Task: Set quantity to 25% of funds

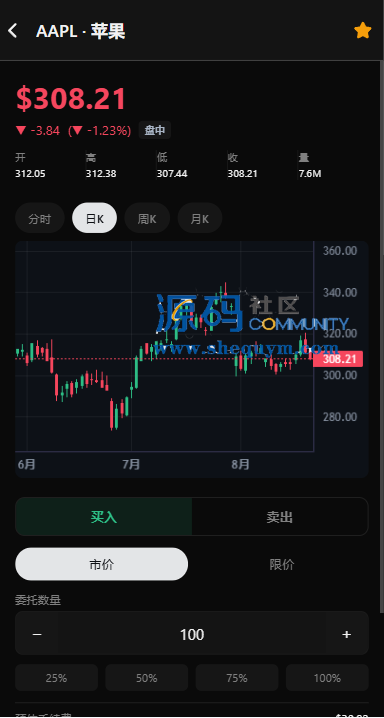Action: [x=57, y=678]
